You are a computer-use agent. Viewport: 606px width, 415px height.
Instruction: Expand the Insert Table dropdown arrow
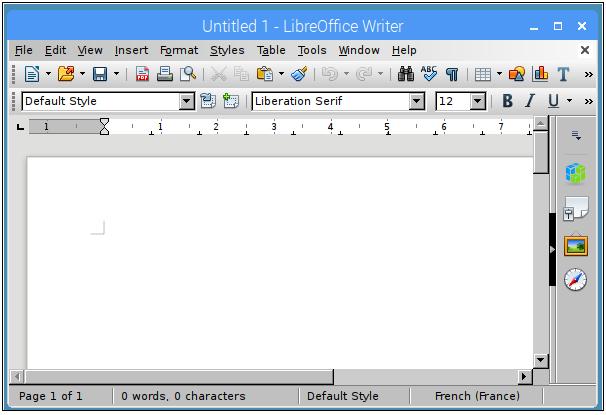coord(499,73)
